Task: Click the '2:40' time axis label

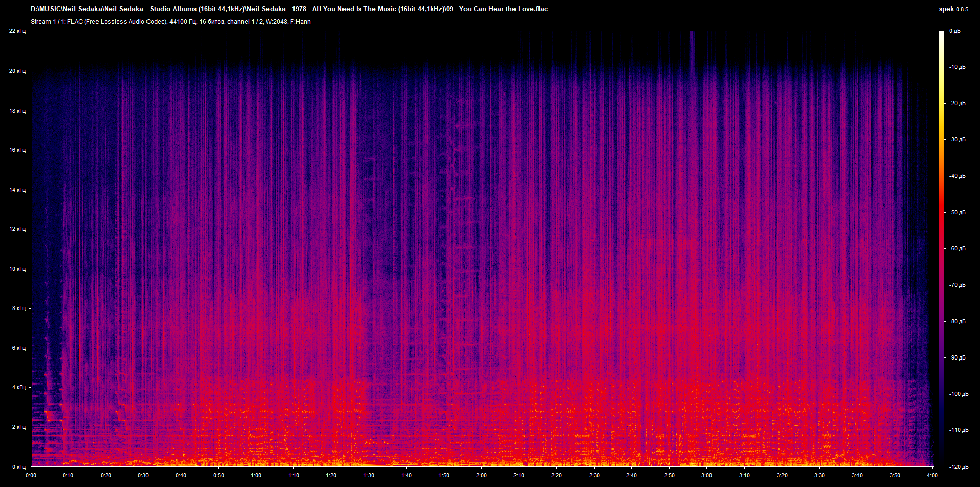Action: pos(632,475)
